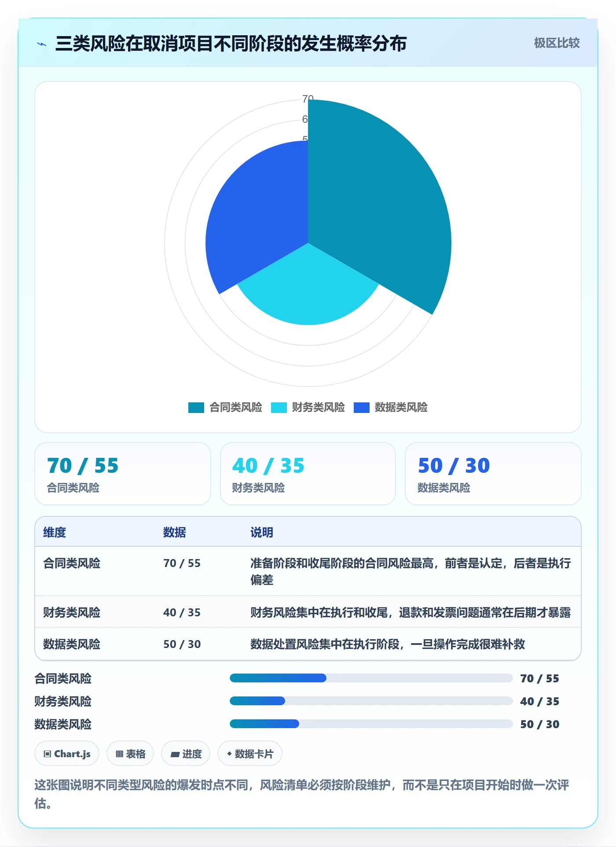The width and height of the screenshot is (616, 847).
Task: Toggle 合同类风险 legend item in the chart
Action: tap(225, 407)
